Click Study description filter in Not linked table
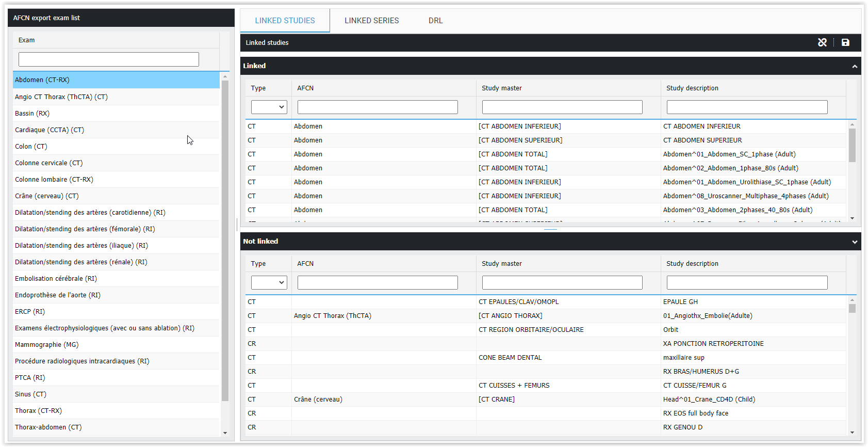 click(x=747, y=282)
